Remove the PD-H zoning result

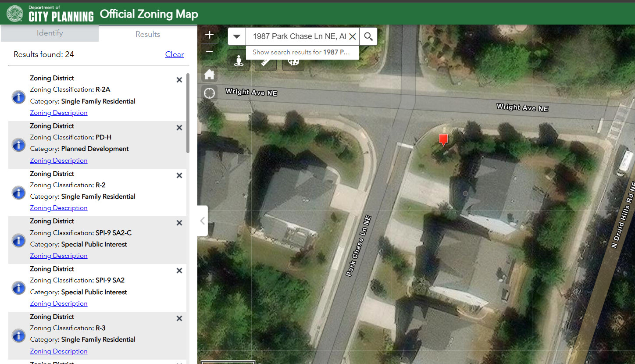(179, 128)
